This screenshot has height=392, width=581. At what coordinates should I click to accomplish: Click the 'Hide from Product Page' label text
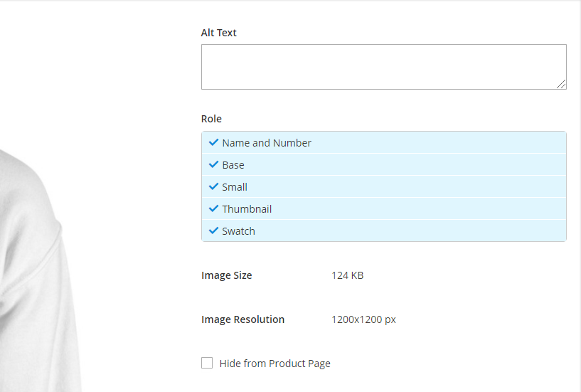click(274, 364)
